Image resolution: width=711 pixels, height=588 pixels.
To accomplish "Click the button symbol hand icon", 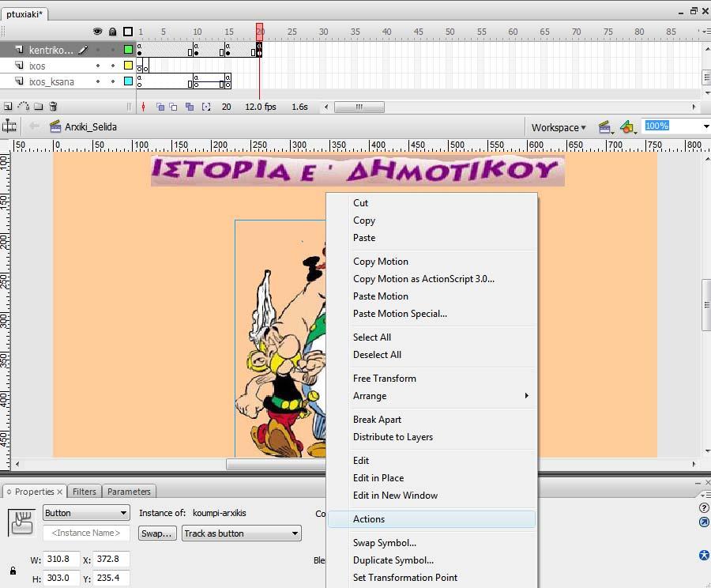I will pos(21,523).
